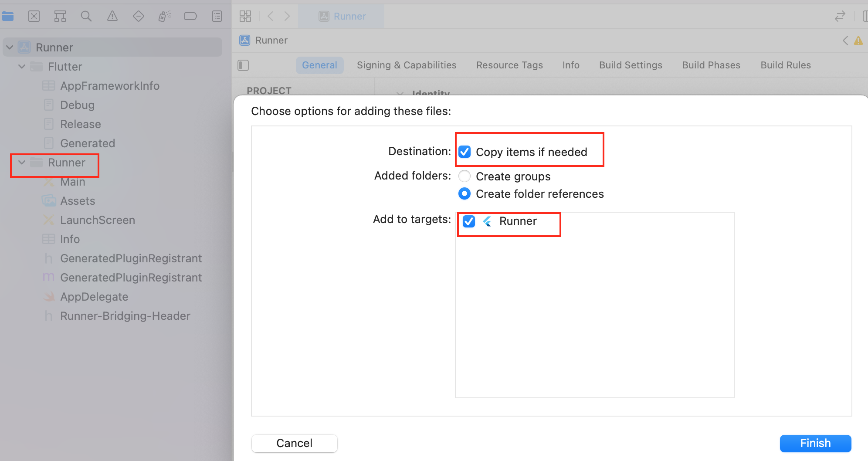Select the Assets catalog

(x=78, y=201)
